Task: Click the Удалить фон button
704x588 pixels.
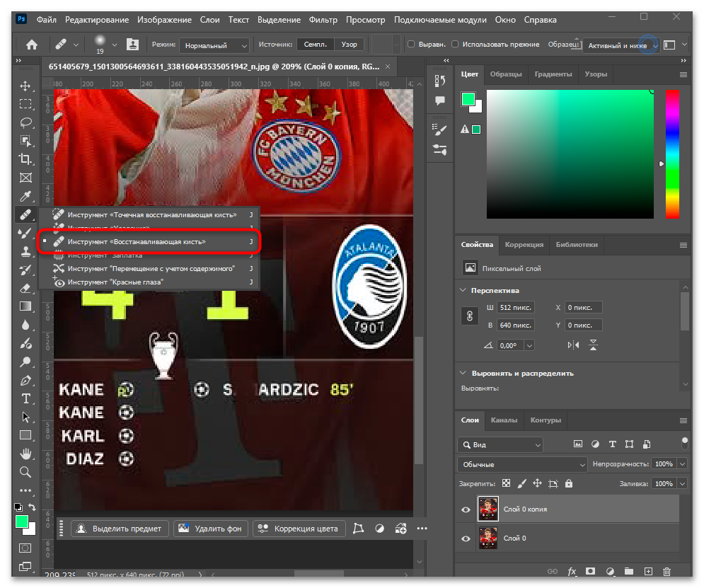Action: click(x=211, y=529)
